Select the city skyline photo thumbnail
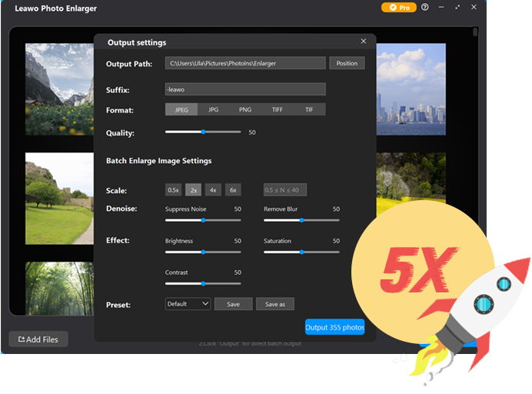Screen dimensions: 532x394 pyautogui.click(x=411, y=89)
